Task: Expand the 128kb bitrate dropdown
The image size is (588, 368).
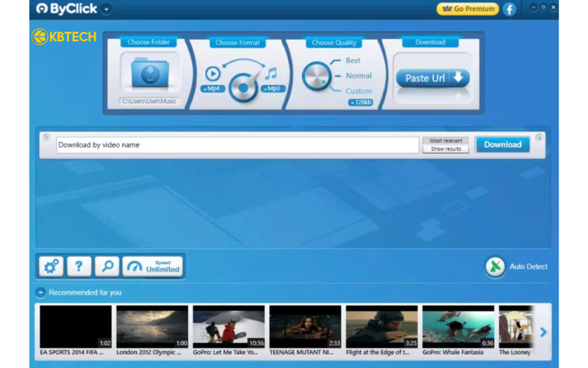Action: coord(360,103)
